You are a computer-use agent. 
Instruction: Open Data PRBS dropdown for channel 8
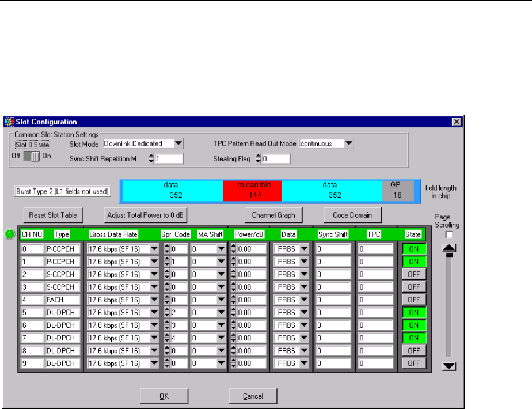(305, 351)
